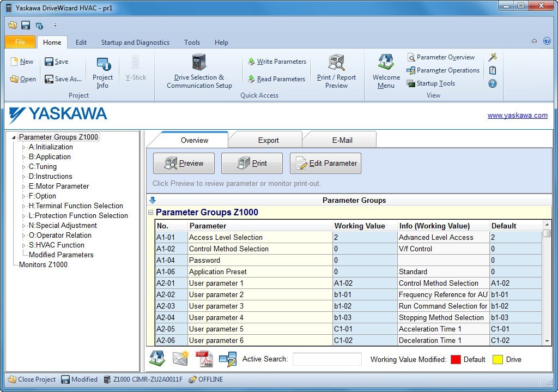
Task: Switch to the E-Mail tab
Action: click(342, 140)
